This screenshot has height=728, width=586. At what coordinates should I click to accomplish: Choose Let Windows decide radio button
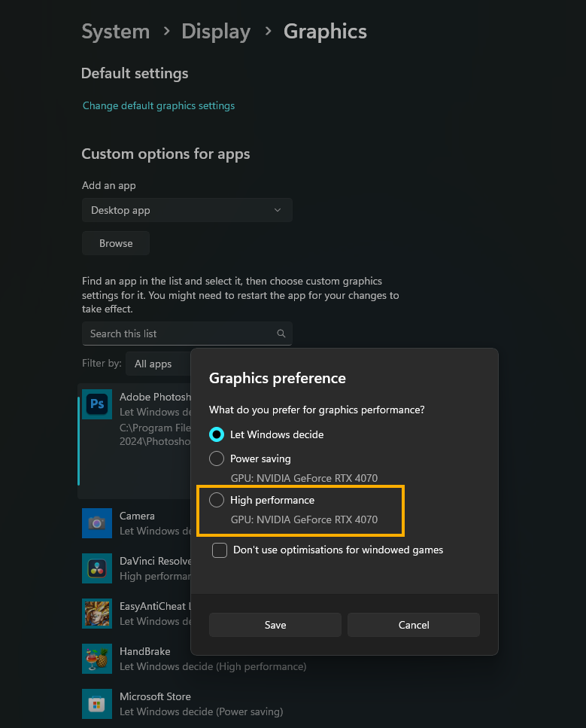pos(217,434)
